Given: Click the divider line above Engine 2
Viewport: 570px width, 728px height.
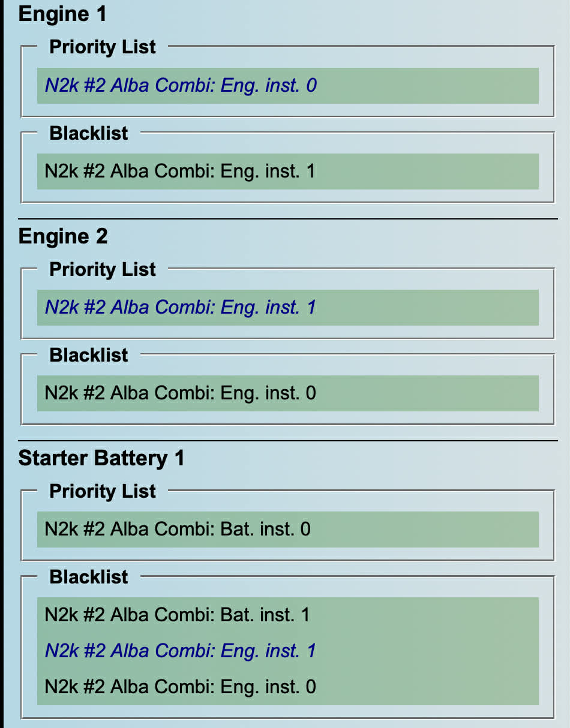Looking at the screenshot, I should click(288, 219).
